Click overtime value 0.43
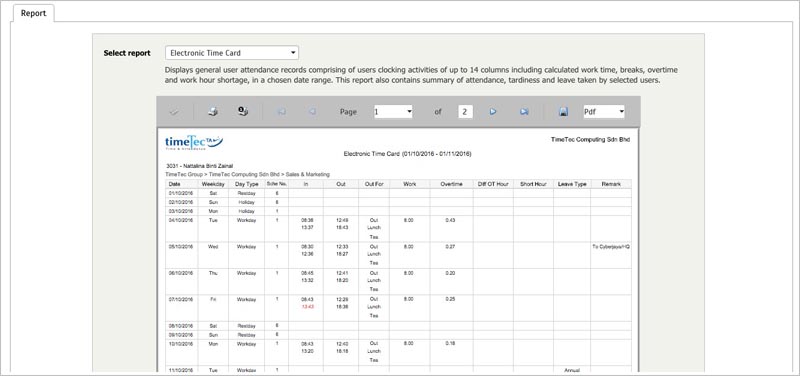Image resolution: width=800 pixels, height=376 pixels. coord(450,220)
